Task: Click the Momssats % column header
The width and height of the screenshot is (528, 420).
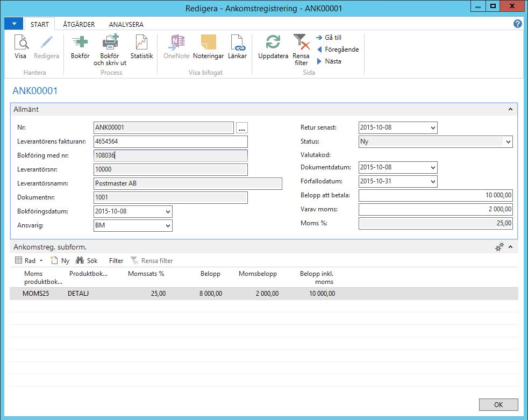Action: (x=146, y=274)
